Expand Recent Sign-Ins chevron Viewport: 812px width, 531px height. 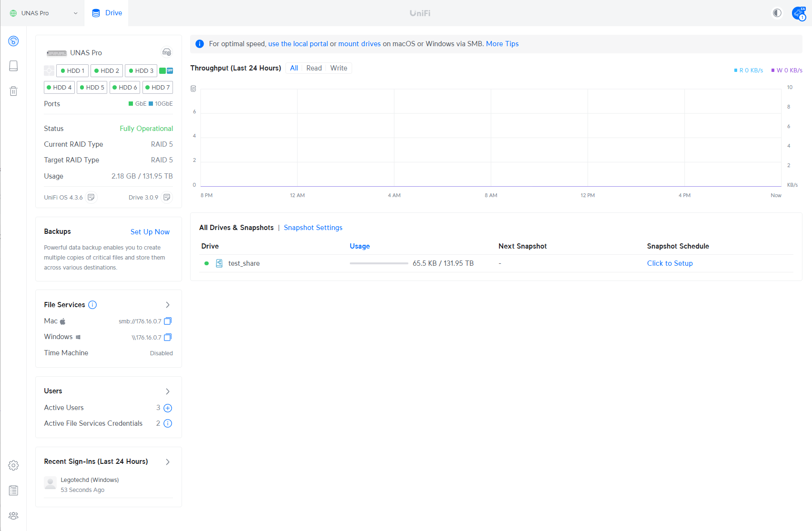click(x=168, y=462)
